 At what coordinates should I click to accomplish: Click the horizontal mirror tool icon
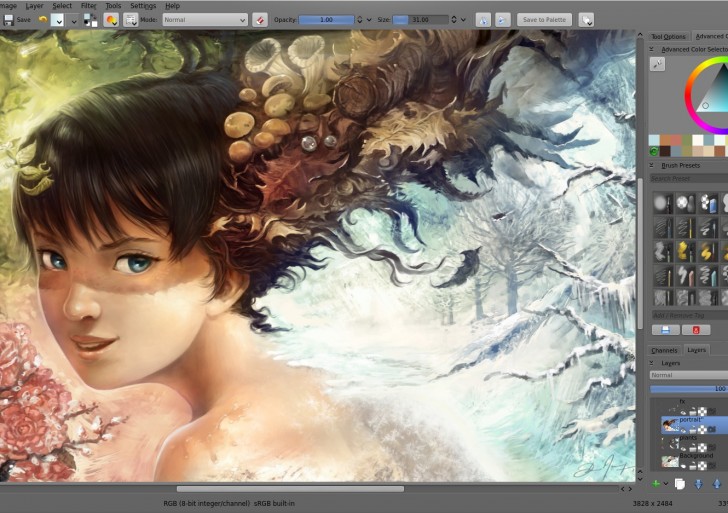tap(483, 19)
